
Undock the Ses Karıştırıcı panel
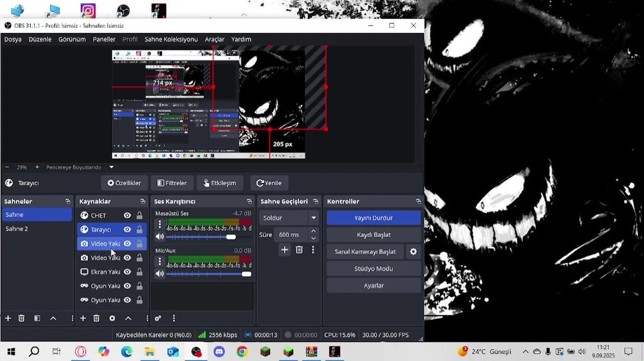point(249,202)
